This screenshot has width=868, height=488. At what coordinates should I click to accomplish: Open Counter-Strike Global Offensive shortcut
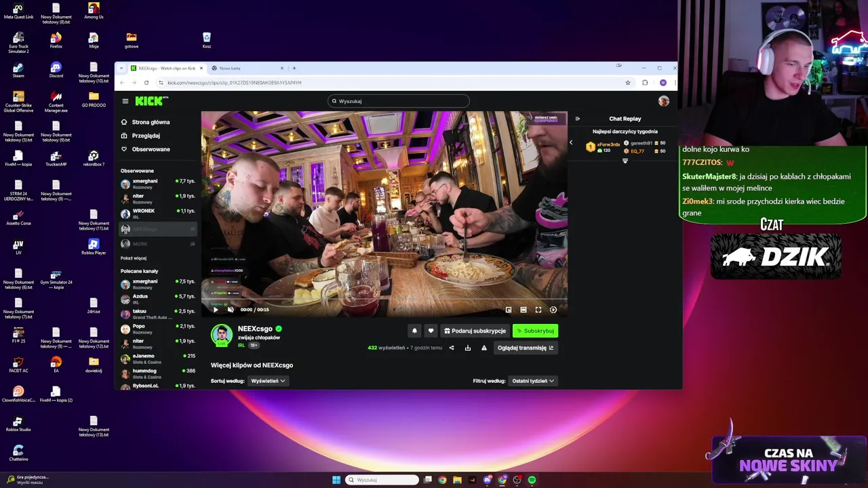tap(18, 102)
